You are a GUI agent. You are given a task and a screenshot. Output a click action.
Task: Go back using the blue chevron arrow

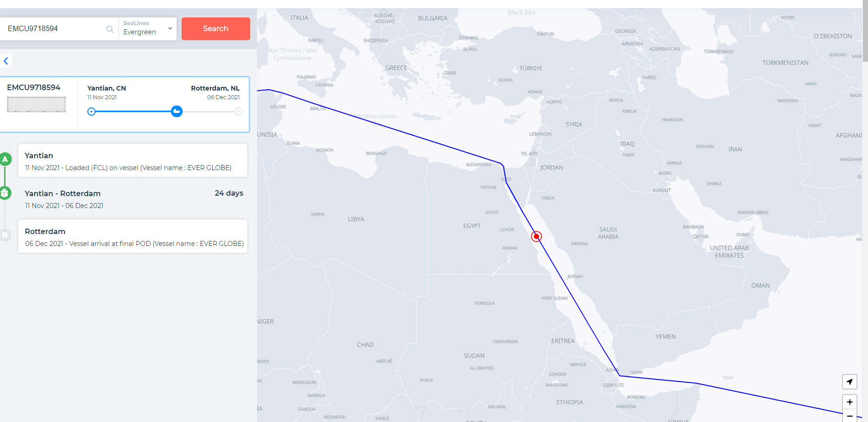click(x=6, y=61)
